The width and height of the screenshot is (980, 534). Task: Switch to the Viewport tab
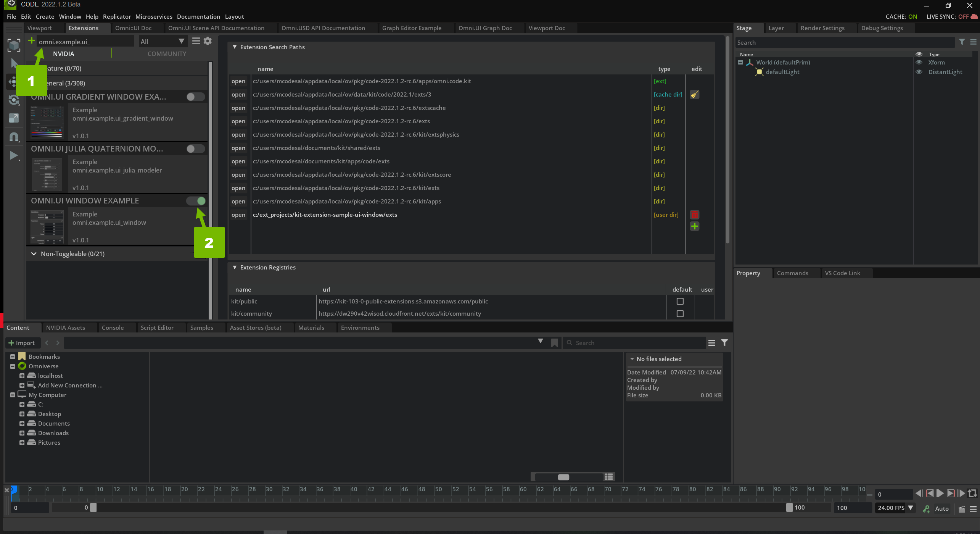point(40,28)
